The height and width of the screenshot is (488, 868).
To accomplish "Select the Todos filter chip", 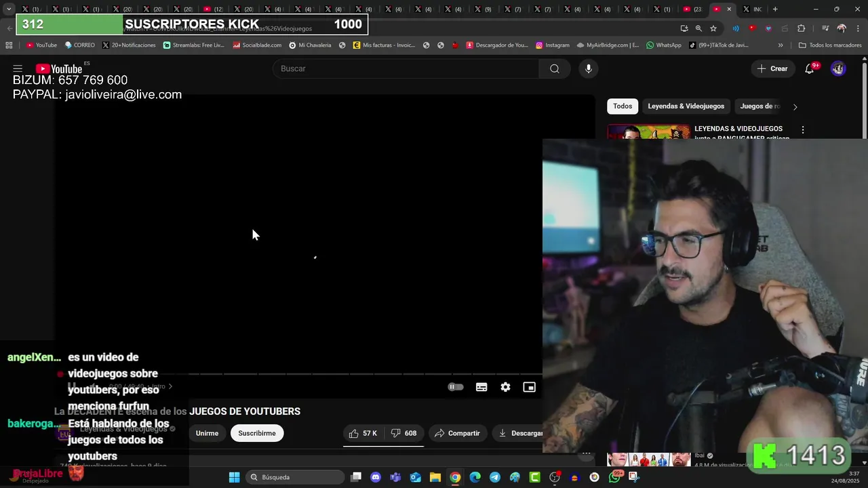I will coord(623,106).
